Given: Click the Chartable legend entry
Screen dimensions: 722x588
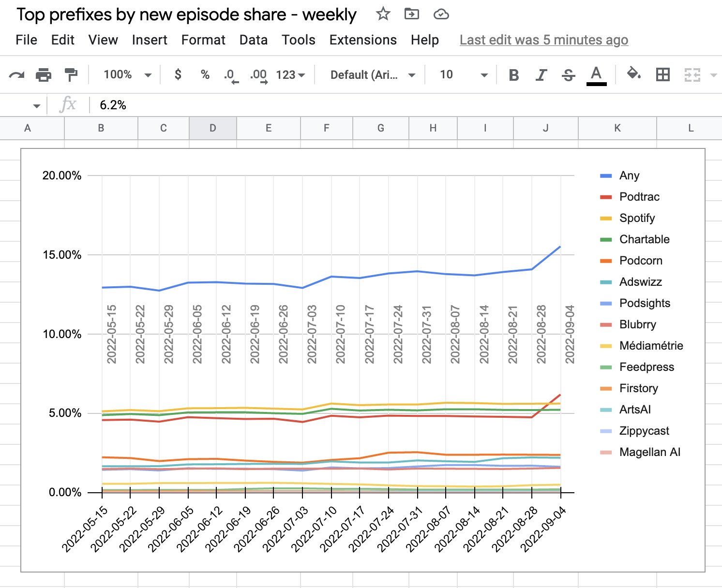Looking at the screenshot, I should pyautogui.click(x=635, y=239).
